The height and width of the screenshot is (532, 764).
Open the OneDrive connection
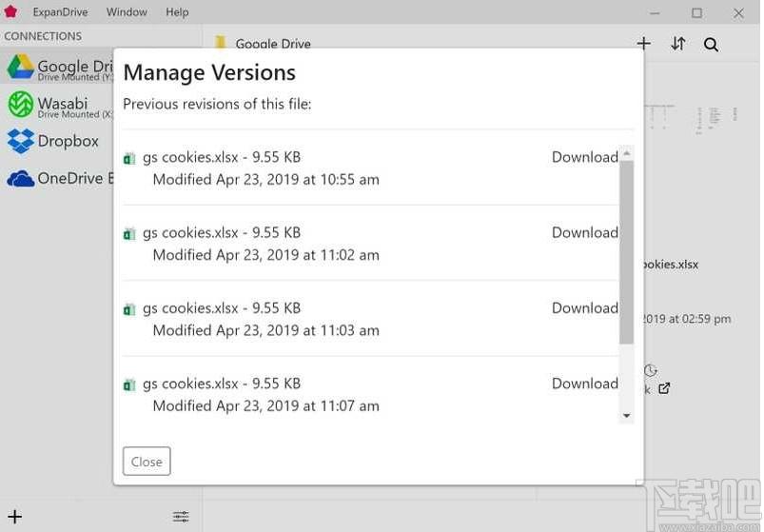(56, 178)
